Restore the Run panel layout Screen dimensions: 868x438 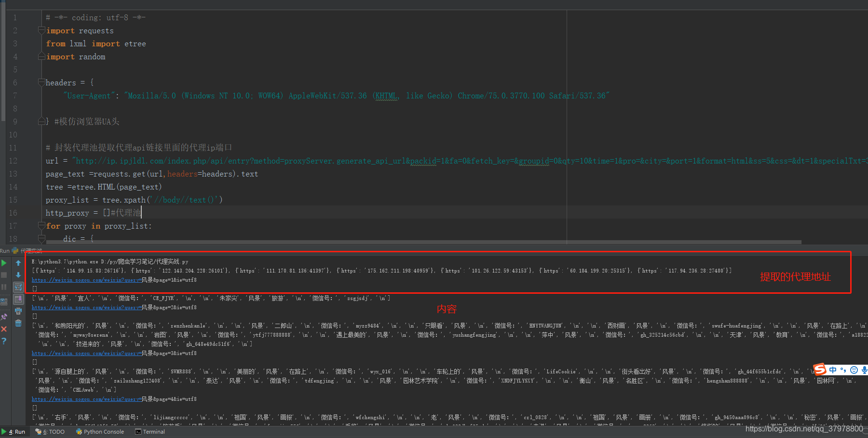pos(4,302)
